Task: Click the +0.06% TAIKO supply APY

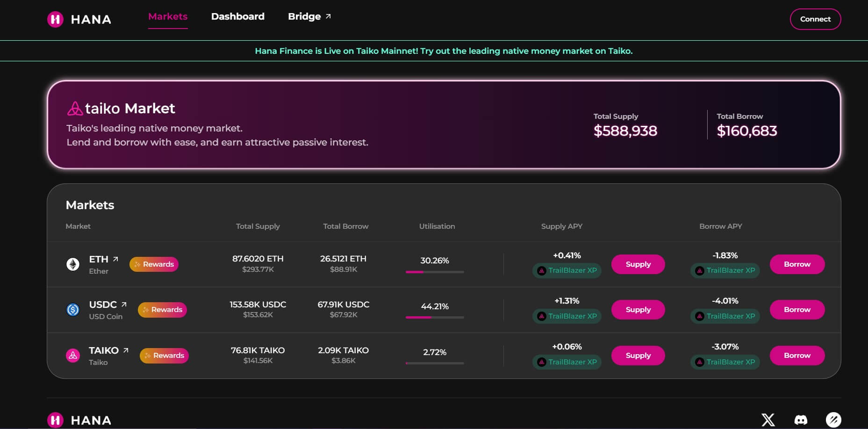Action: 567,347
